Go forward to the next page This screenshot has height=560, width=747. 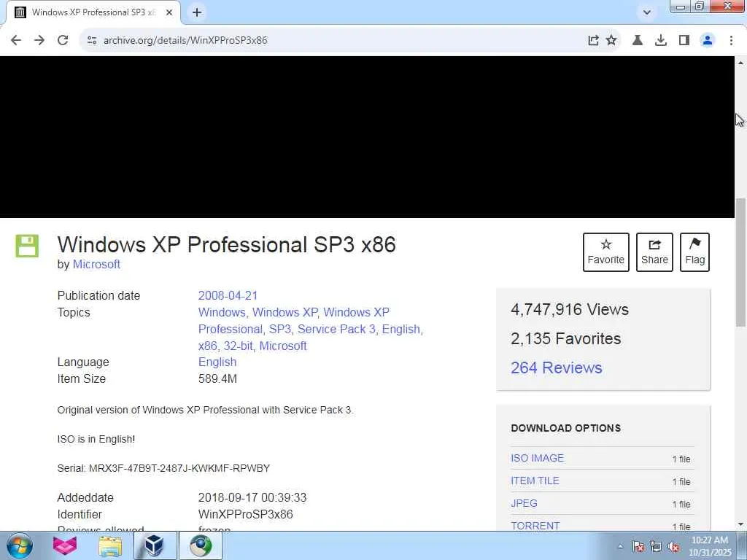point(39,41)
